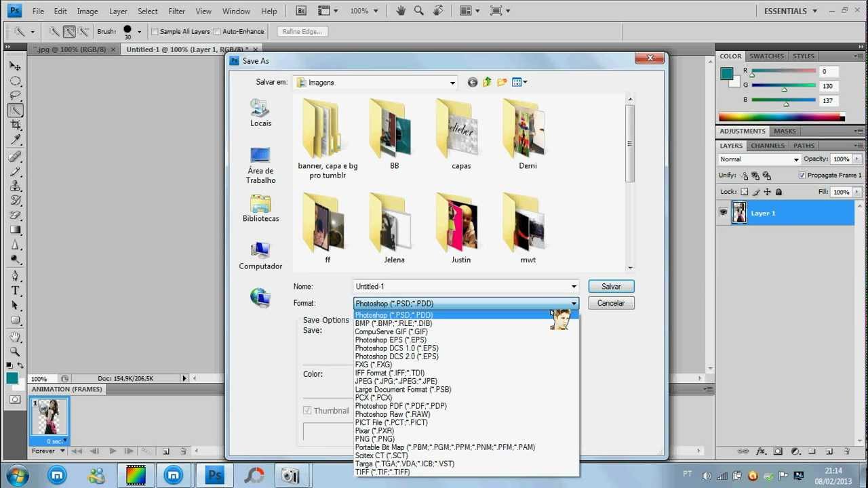
Task: Select animation frame 1 thumbnail
Action: coord(50,416)
